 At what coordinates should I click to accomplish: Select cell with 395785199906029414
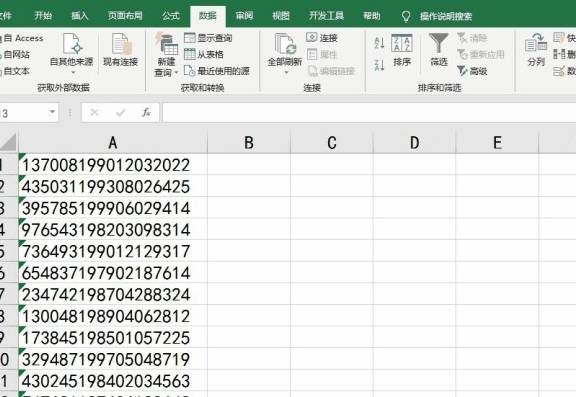click(113, 207)
